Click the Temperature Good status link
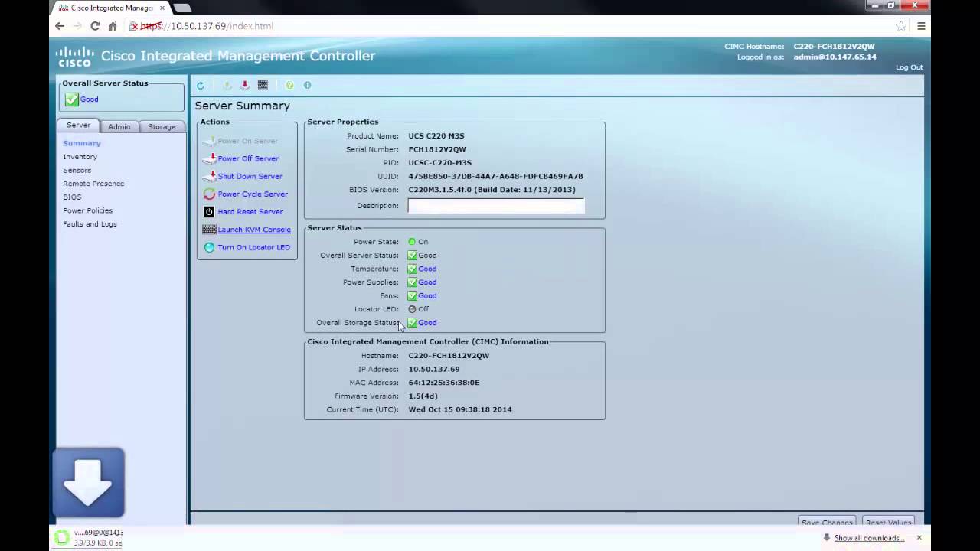 coord(427,269)
